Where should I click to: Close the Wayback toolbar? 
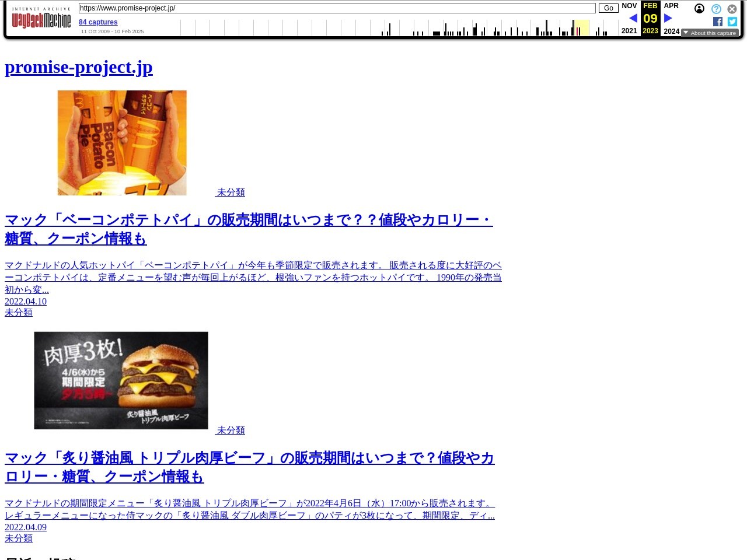click(x=732, y=9)
